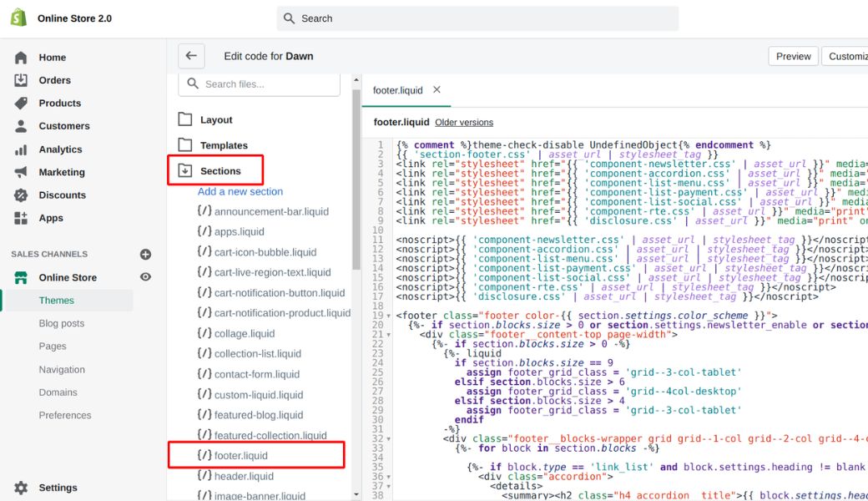Click file list scrollbar down arrow
868x501 pixels.
pyautogui.click(x=356, y=494)
